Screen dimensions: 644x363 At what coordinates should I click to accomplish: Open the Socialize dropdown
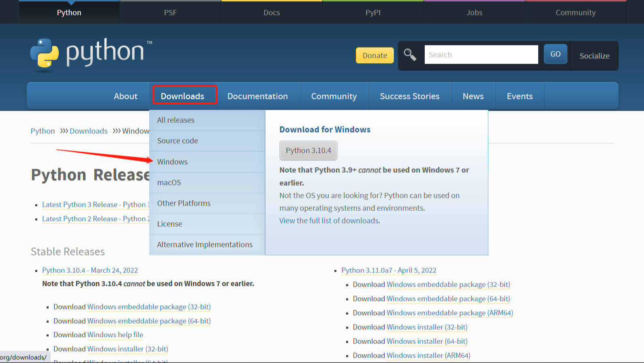tap(594, 56)
